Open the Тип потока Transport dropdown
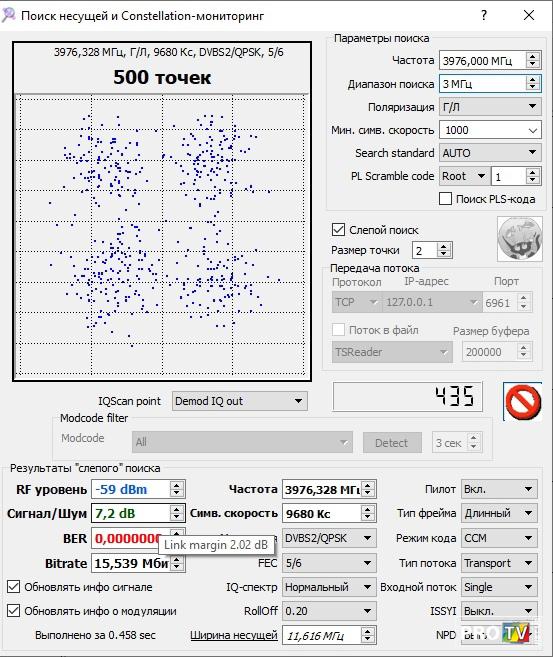Viewport: 553px width, 657px height. tap(499, 563)
